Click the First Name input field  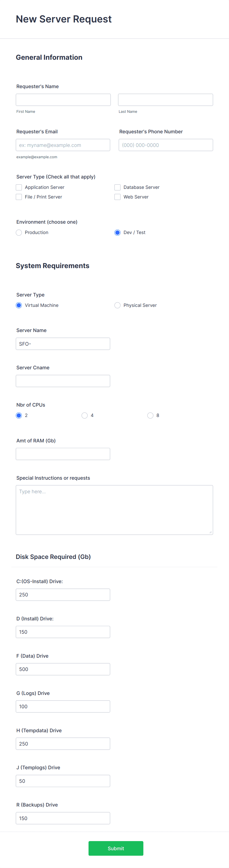pyautogui.click(x=63, y=99)
